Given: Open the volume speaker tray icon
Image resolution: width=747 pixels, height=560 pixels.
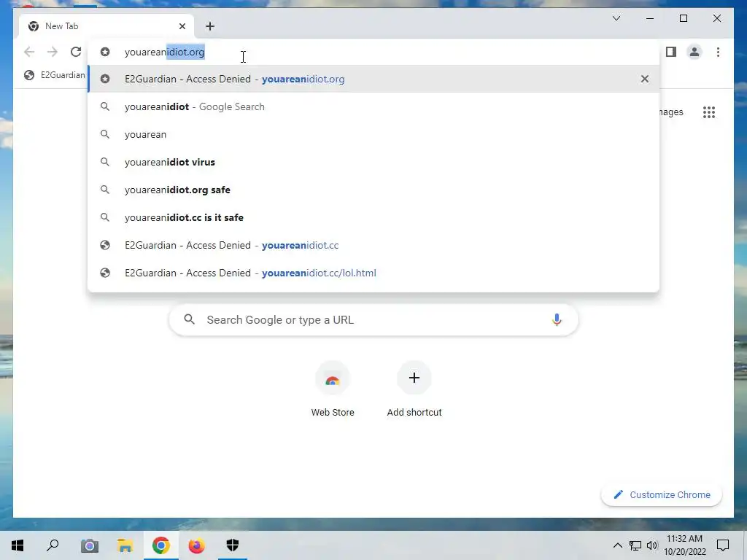Looking at the screenshot, I should point(651,545).
